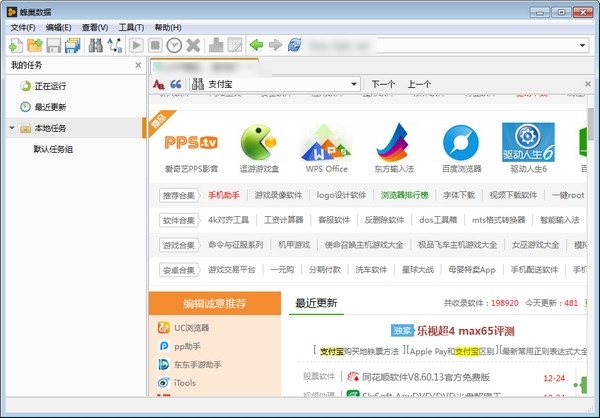The height and width of the screenshot is (418, 600).
Task: Open 字体下载 link
Action: [459, 195]
